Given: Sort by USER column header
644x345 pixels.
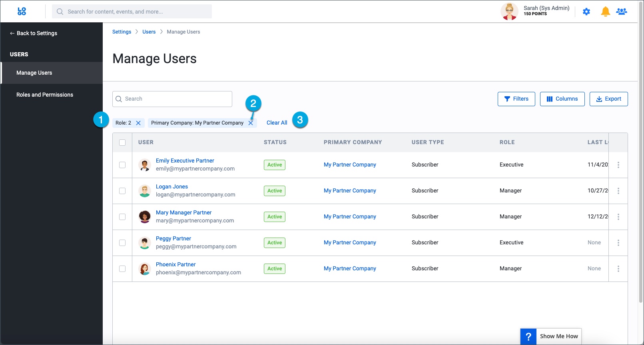Looking at the screenshot, I should (146, 142).
